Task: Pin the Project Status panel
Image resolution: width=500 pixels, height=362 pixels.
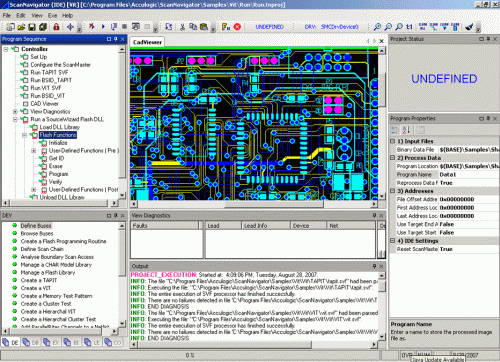Action: pos(488,39)
